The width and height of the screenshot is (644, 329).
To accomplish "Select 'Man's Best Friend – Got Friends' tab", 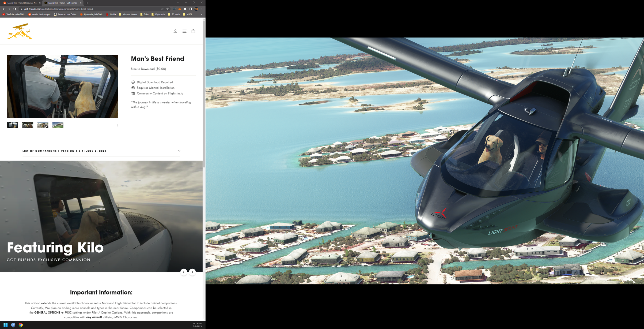I will point(63,3).
